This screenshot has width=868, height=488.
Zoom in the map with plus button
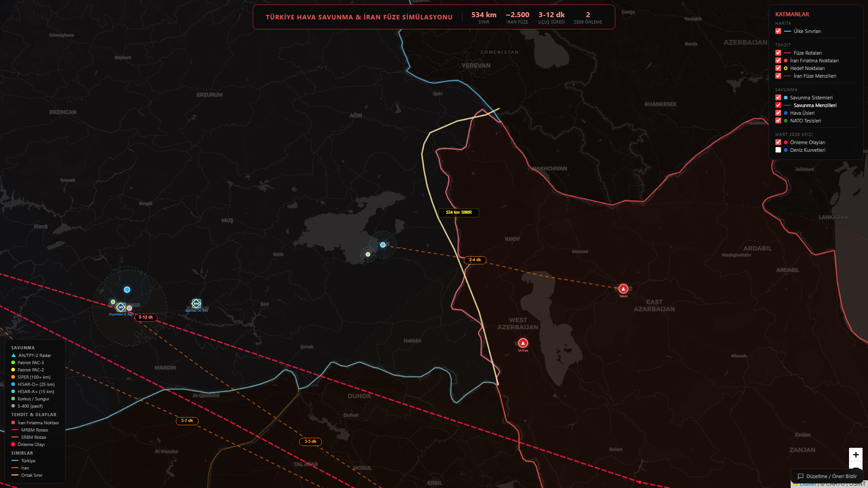(x=855, y=455)
